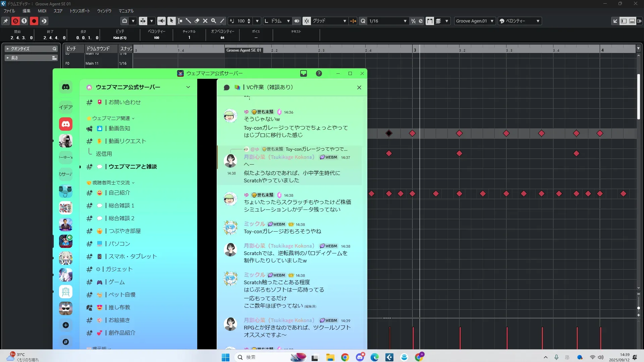Toggle the Solo Editor button
Viewport: 644px width, 362px height.
pos(15,21)
